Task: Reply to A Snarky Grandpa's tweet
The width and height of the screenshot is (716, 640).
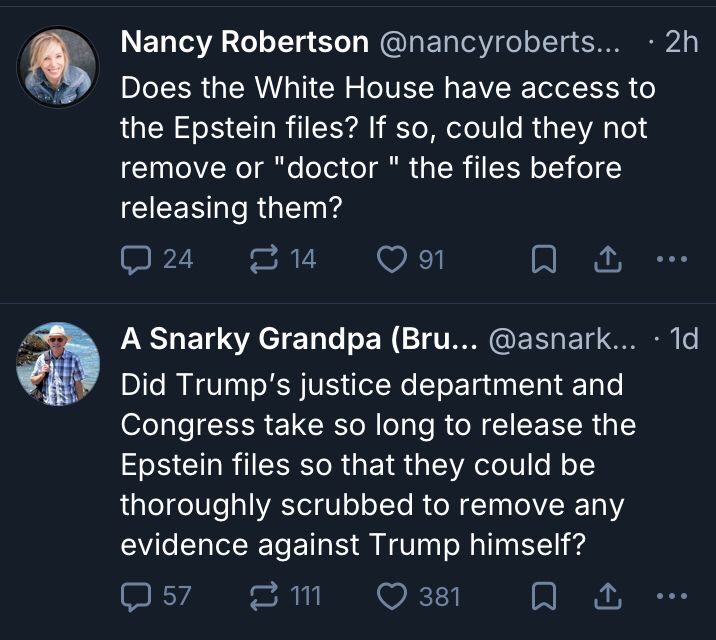Action: click(x=136, y=597)
